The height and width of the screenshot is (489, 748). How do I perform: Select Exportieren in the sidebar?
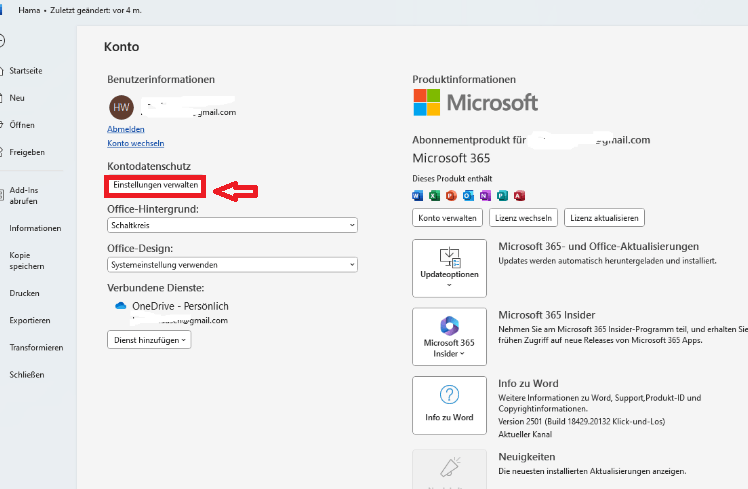click(30, 321)
